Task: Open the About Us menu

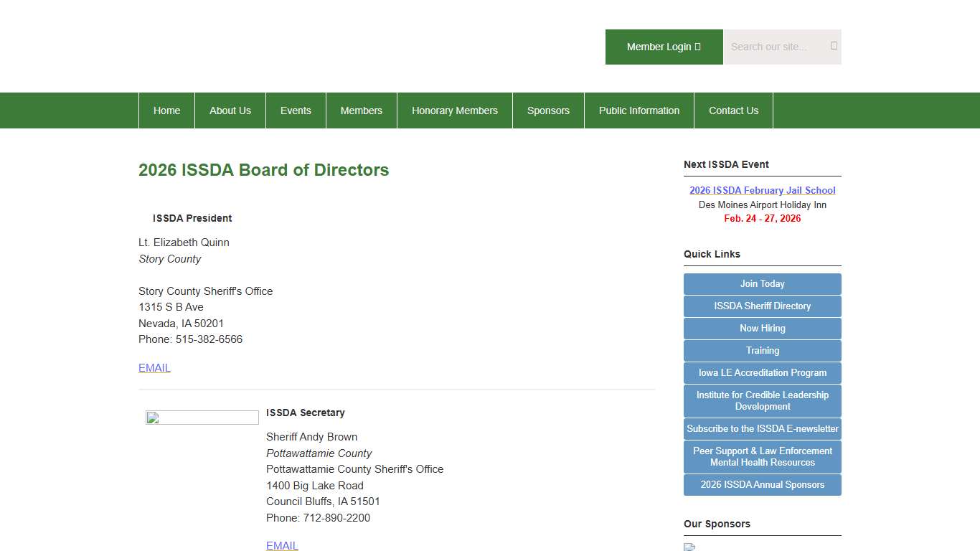Action: [x=230, y=110]
